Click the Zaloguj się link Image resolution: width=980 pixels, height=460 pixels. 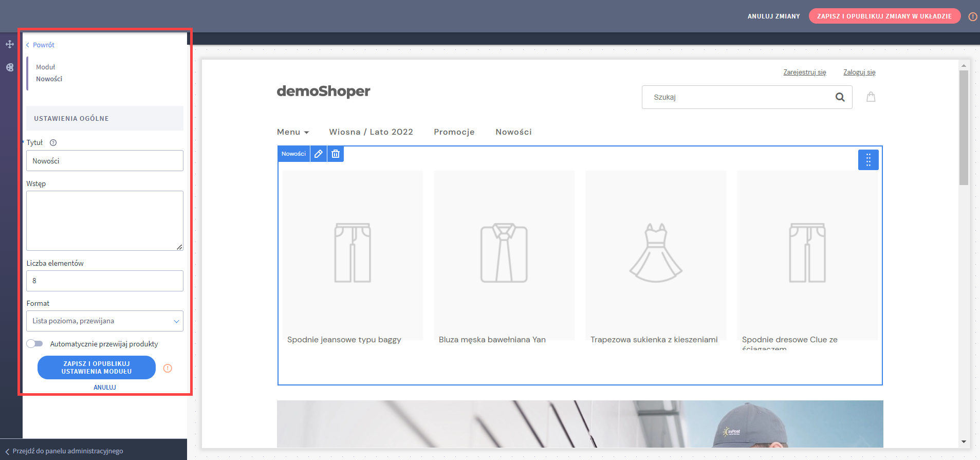(x=859, y=72)
